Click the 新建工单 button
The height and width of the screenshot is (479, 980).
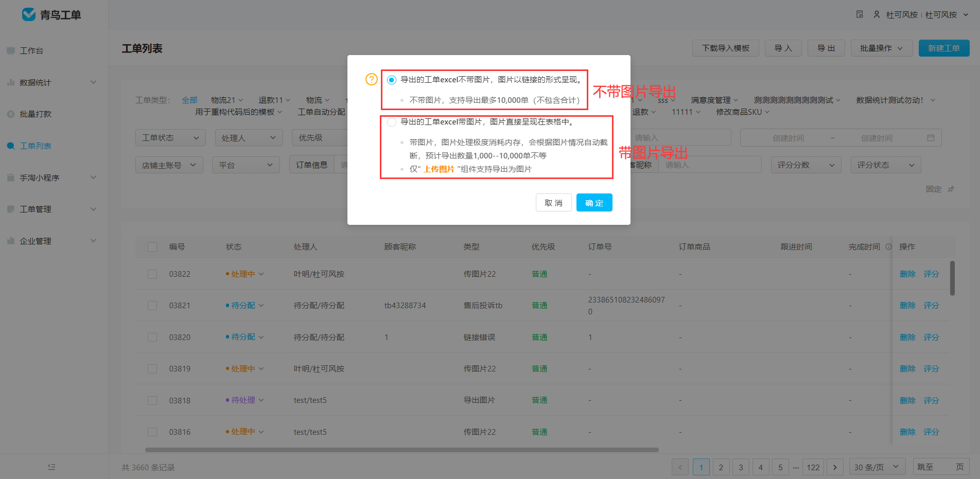(944, 48)
